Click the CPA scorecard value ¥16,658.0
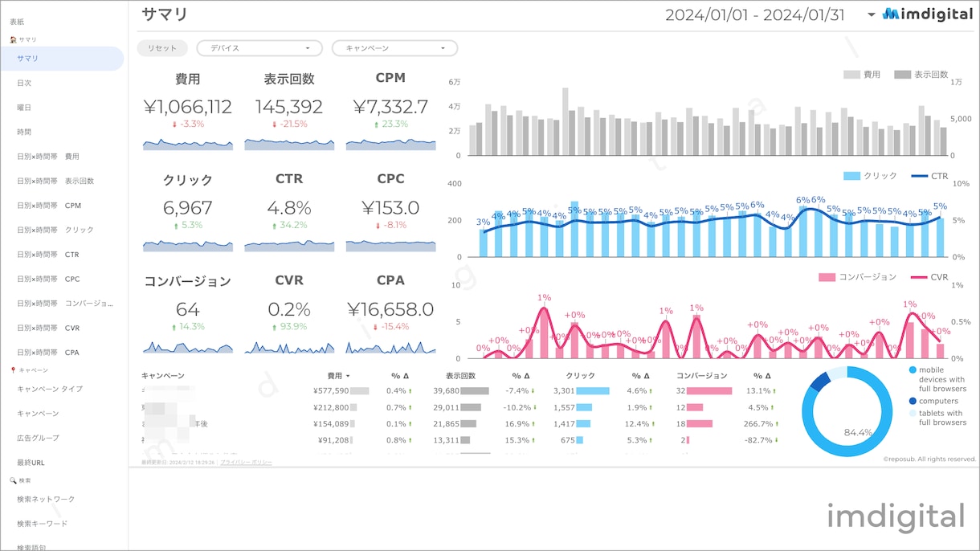Viewport: 980px width, 551px height. click(x=390, y=310)
